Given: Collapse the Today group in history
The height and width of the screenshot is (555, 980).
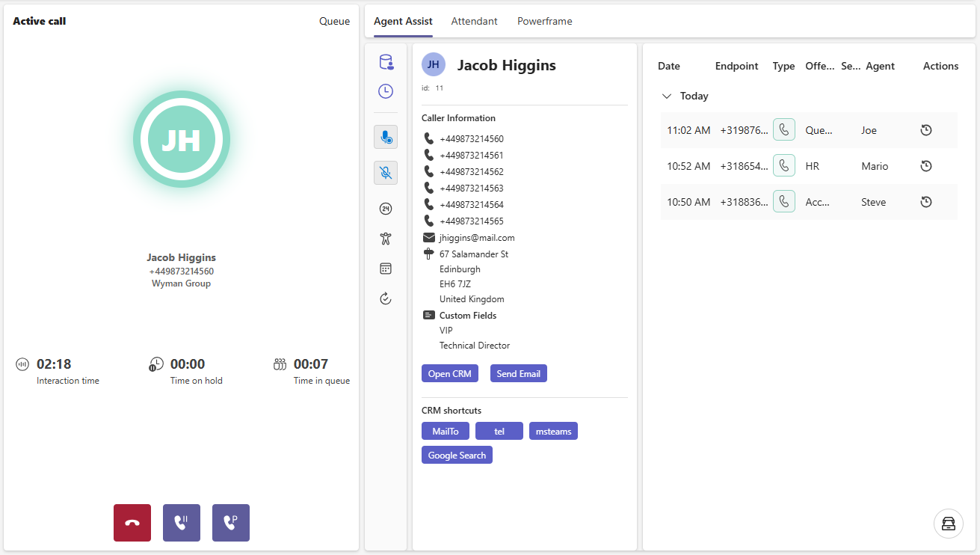Looking at the screenshot, I should tap(666, 96).
